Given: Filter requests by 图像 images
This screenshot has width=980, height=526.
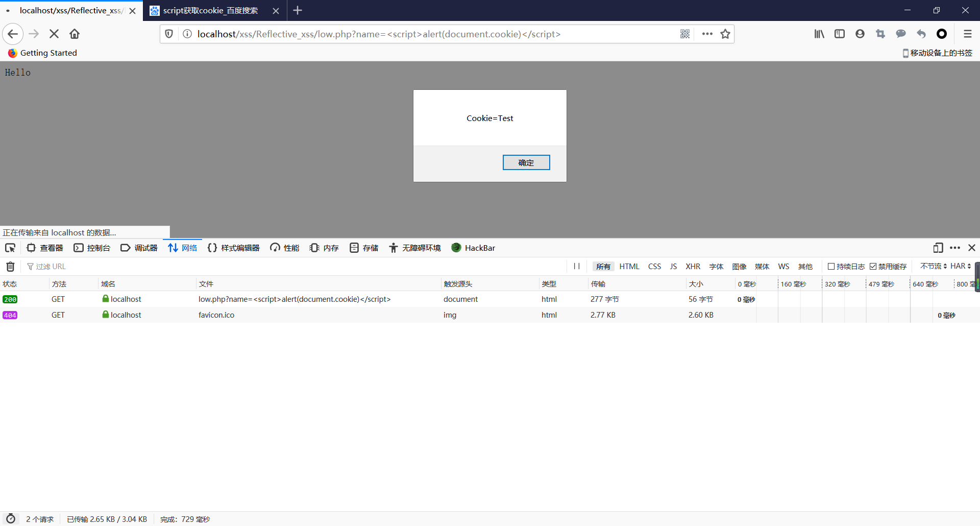Looking at the screenshot, I should click(739, 267).
